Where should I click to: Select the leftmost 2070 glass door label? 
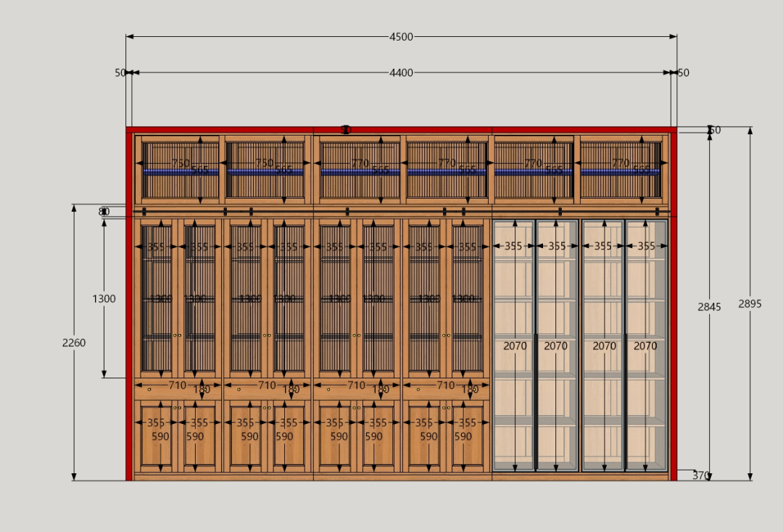[x=515, y=346]
